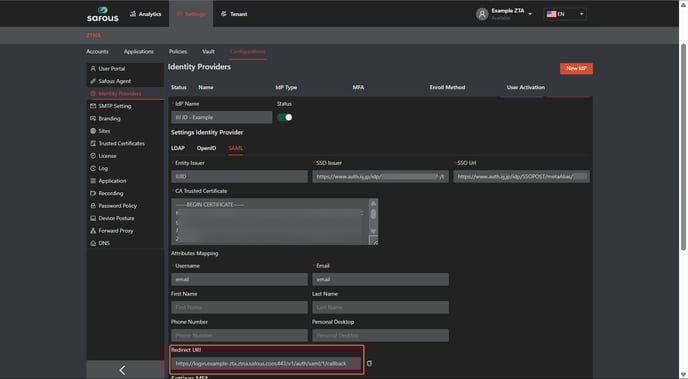Switch to the Applications tab
This screenshot has width=688, height=379.
tap(139, 52)
